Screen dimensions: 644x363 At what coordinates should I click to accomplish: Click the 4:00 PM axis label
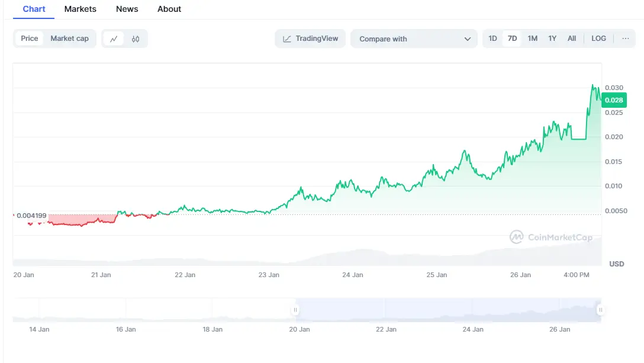tap(577, 275)
